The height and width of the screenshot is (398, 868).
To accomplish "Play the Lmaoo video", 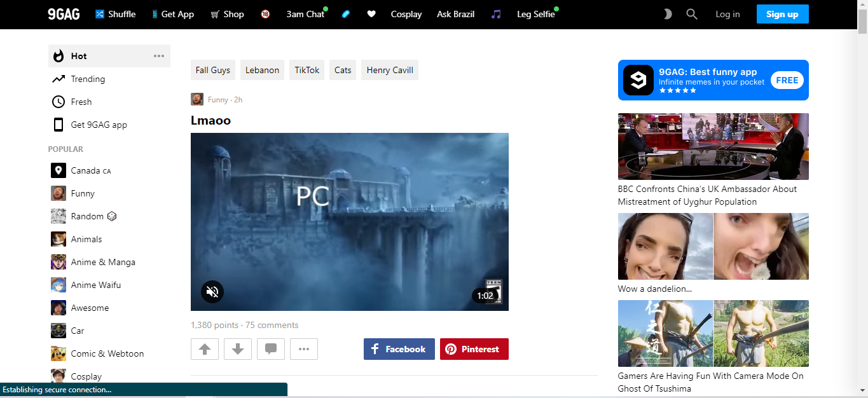I will [350, 222].
